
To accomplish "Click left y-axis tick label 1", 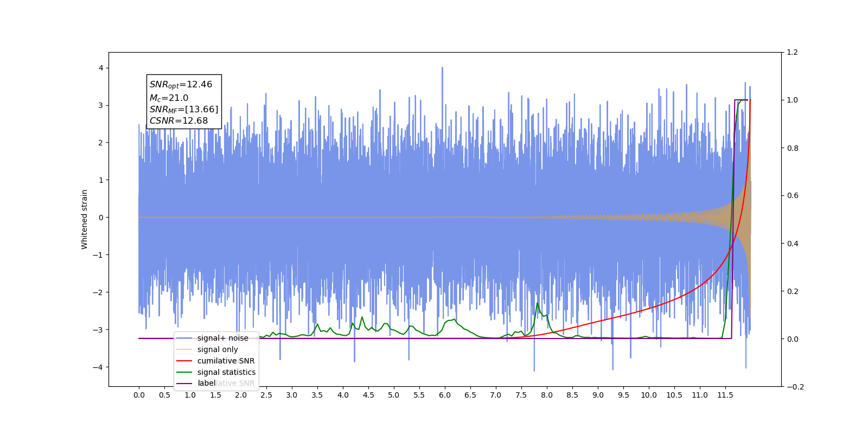I will (x=101, y=180).
